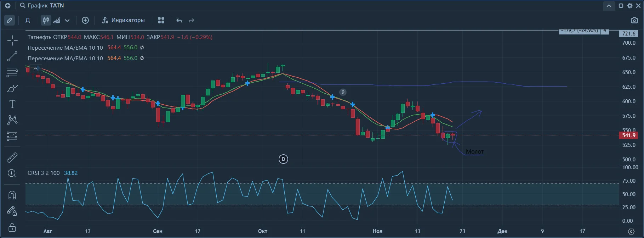Select the brush drawing tool
644x238 pixels.
coord(12,88)
